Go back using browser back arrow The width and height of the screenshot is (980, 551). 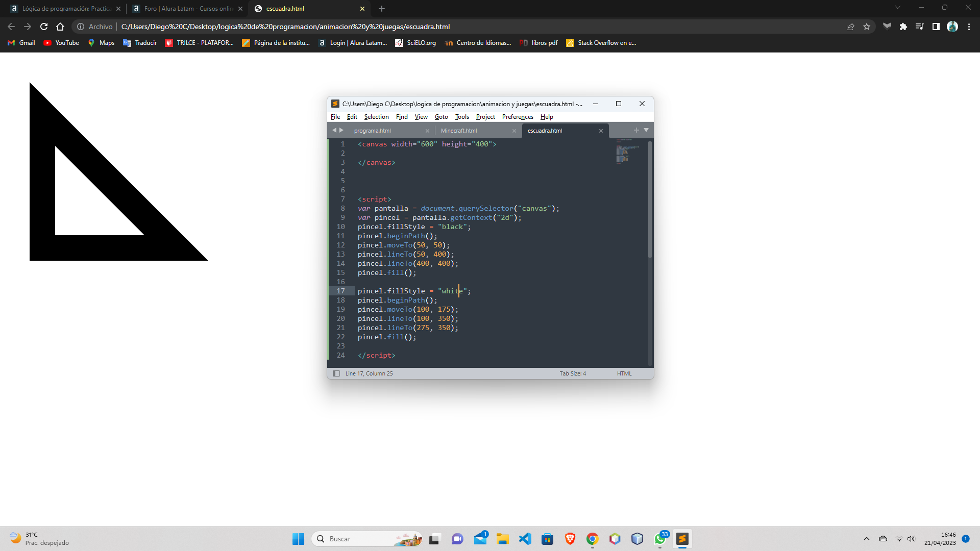coord(11,27)
